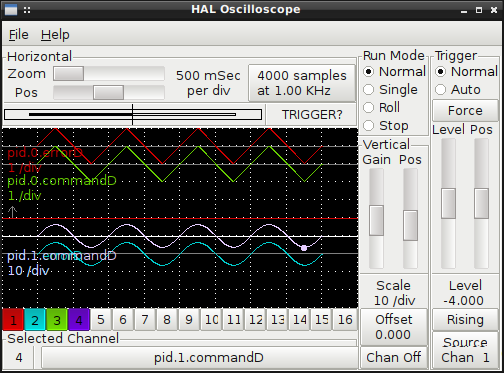Click the Source Chan 1 button
Viewport: 504px width, 373px height.
465,350
